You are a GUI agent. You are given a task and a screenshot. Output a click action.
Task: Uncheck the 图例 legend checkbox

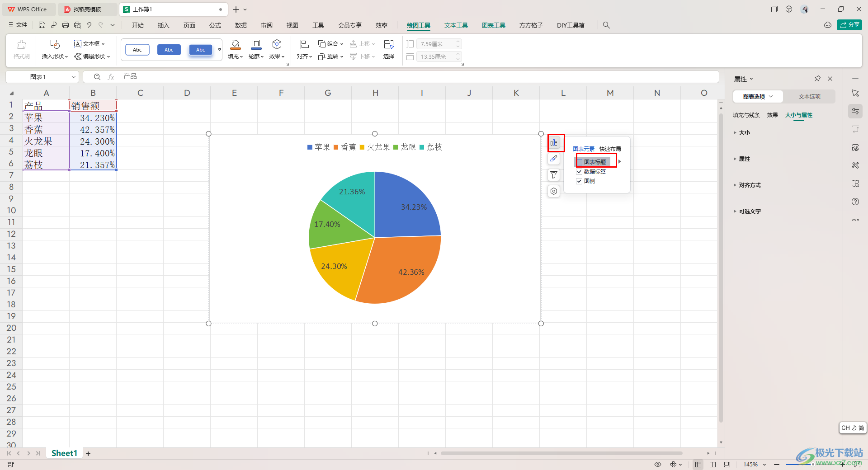[579, 181]
